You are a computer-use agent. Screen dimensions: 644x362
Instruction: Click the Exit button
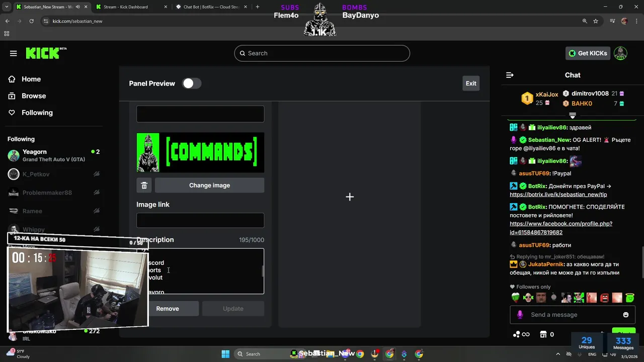click(x=471, y=83)
